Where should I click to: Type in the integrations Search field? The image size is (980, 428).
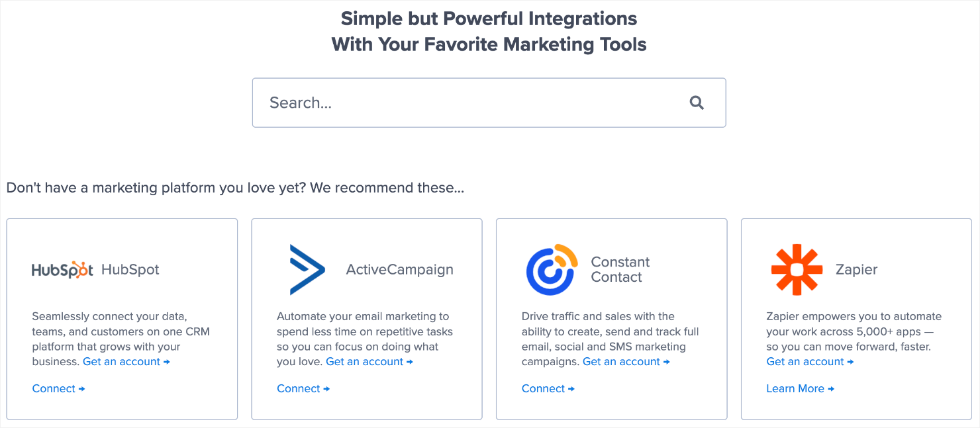(x=464, y=103)
